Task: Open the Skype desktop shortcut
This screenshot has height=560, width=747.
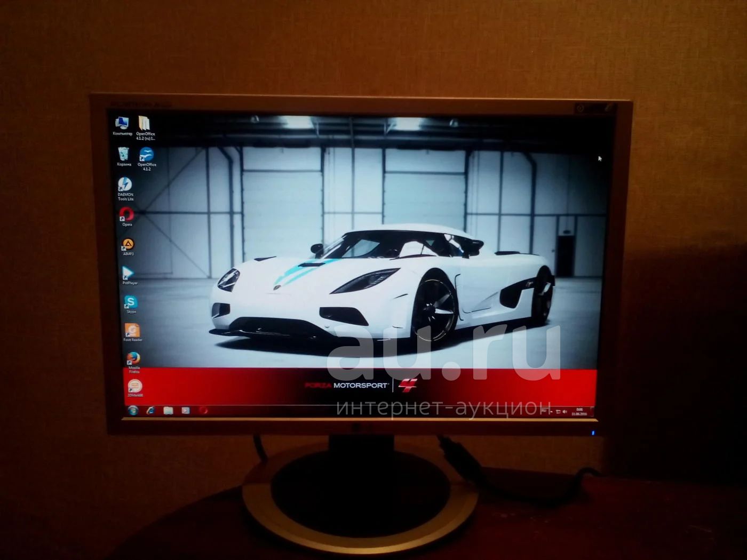Action: tap(131, 305)
